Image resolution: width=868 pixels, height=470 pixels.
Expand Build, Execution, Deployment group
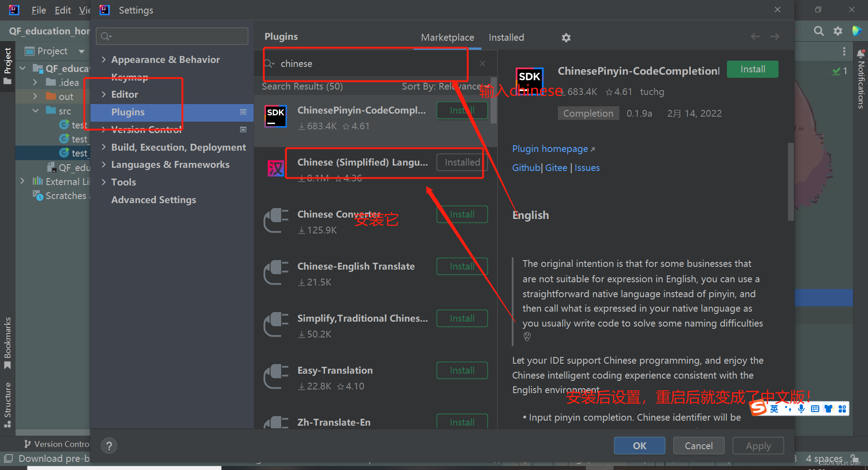coord(104,147)
